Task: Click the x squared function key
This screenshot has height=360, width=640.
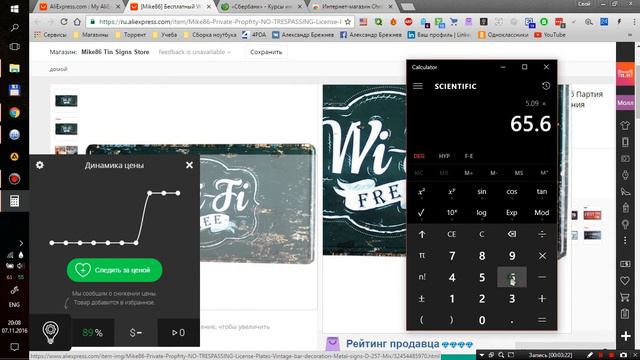Action: pos(422,191)
